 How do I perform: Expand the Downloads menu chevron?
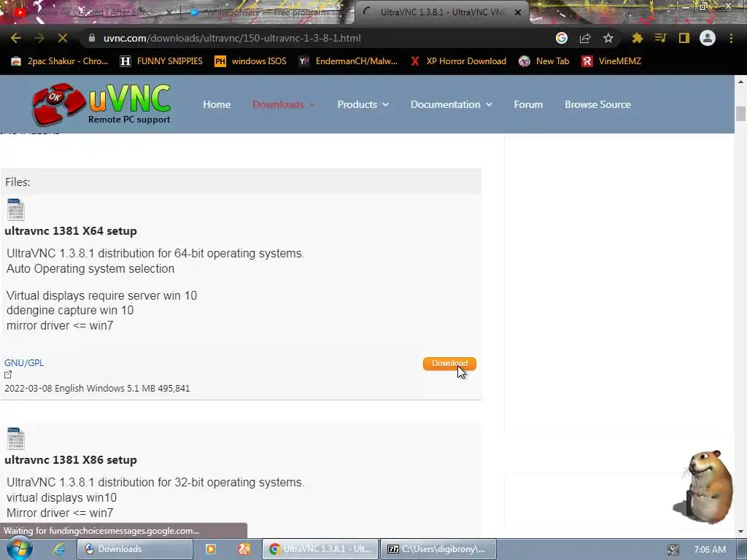pos(312,105)
